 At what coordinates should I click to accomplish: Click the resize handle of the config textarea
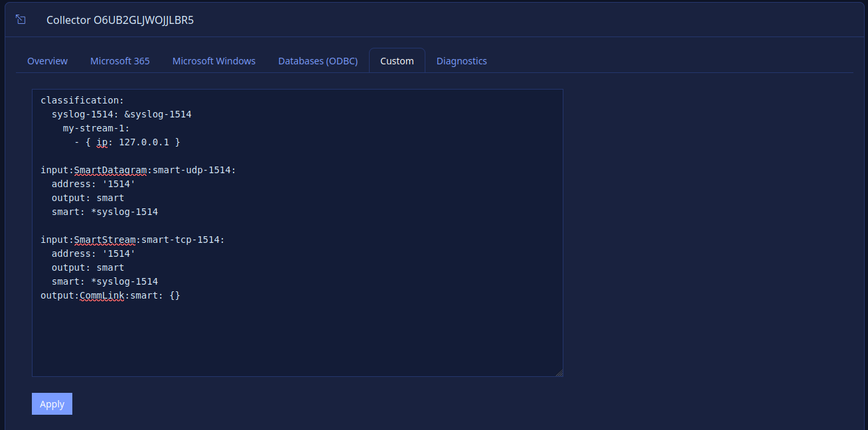click(559, 372)
